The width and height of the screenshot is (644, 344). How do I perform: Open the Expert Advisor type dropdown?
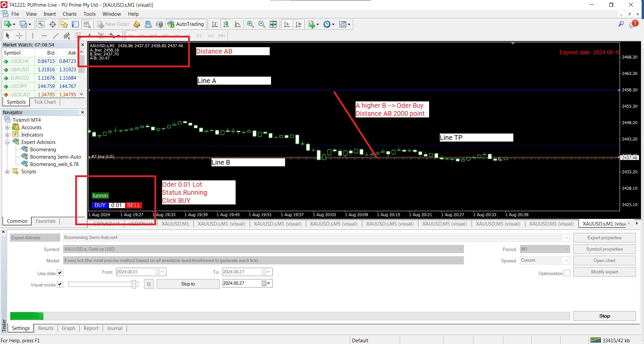[35, 238]
